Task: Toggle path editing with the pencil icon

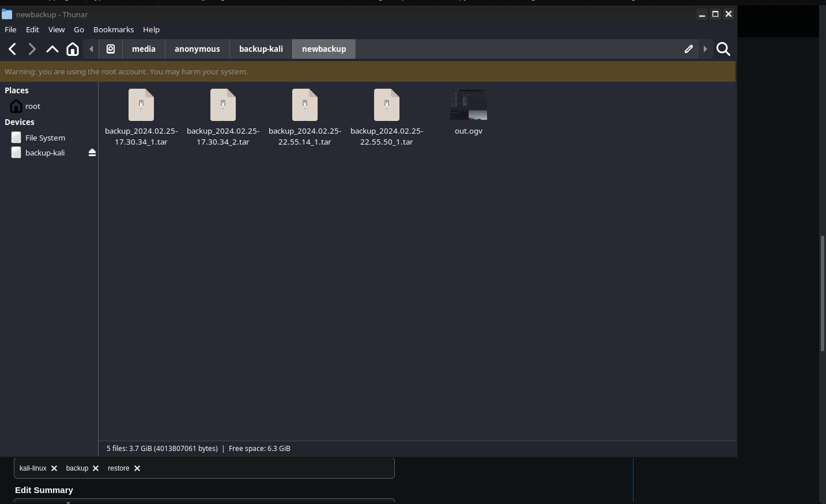Action: point(688,49)
